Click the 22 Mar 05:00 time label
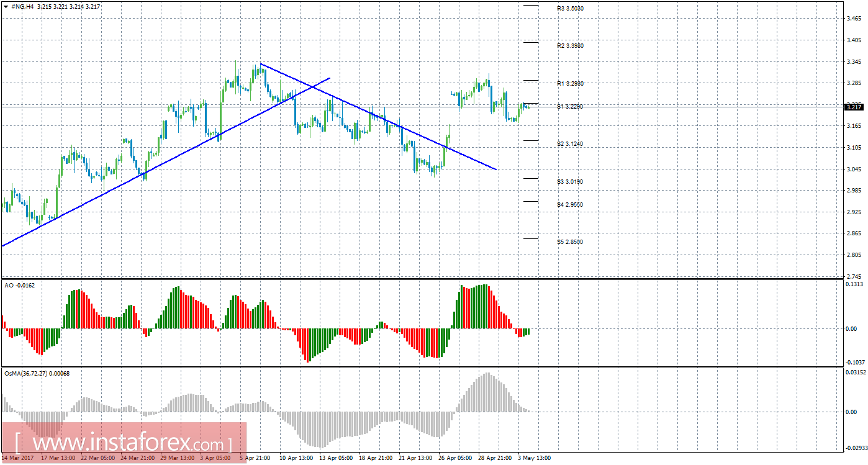 [x=99, y=459]
